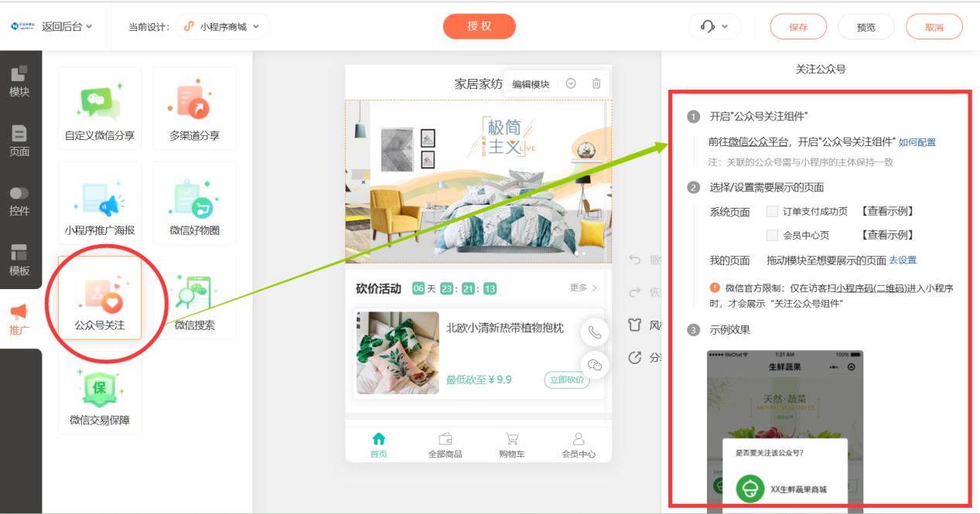
Task: Click the home banner image thumbnail
Action: click(x=480, y=176)
